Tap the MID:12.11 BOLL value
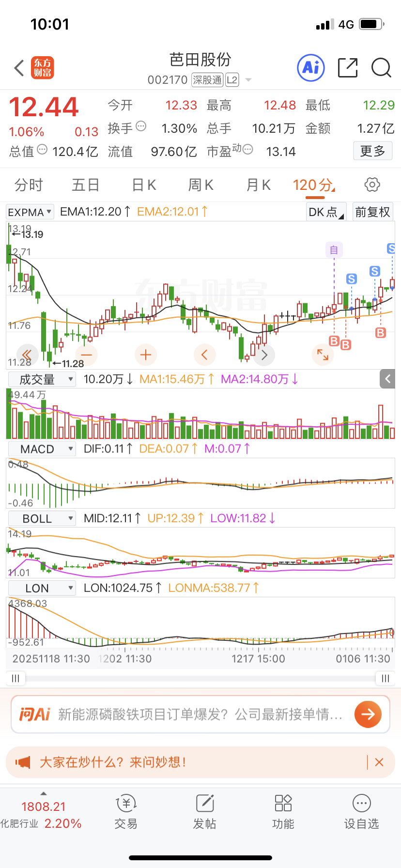This screenshot has height=868, width=401. coord(112,518)
